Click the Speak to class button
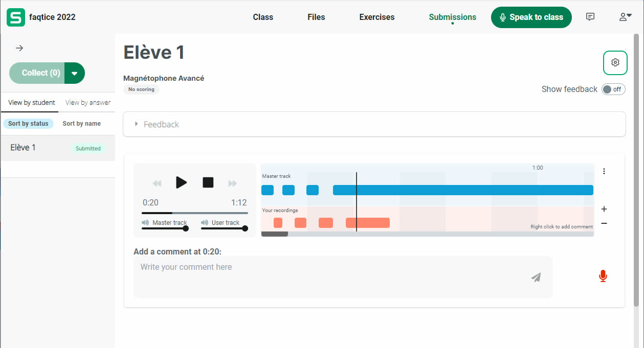The height and width of the screenshot is (348, 644). click(531, 17)
